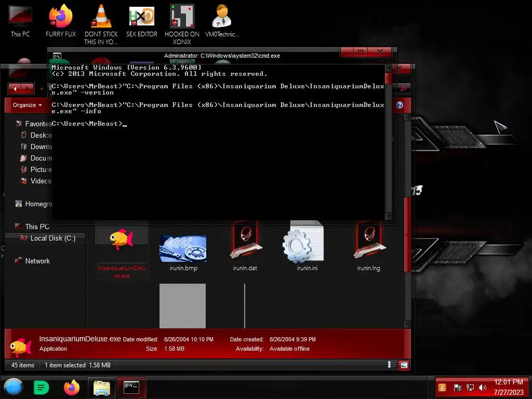532x399 pixels.
Task: Switch Explorer to details view
Action: tap(392, 365)
